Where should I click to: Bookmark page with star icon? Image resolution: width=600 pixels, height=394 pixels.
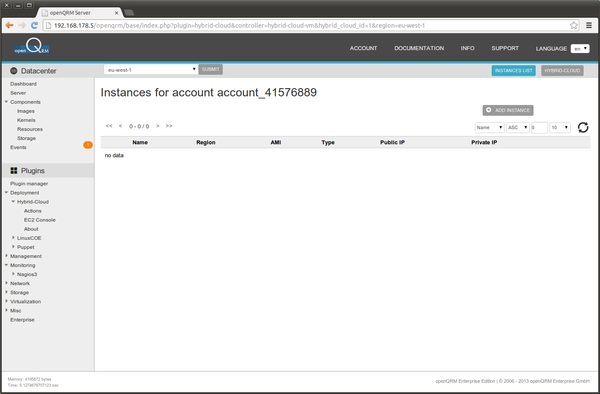click(x=574, y=25)
